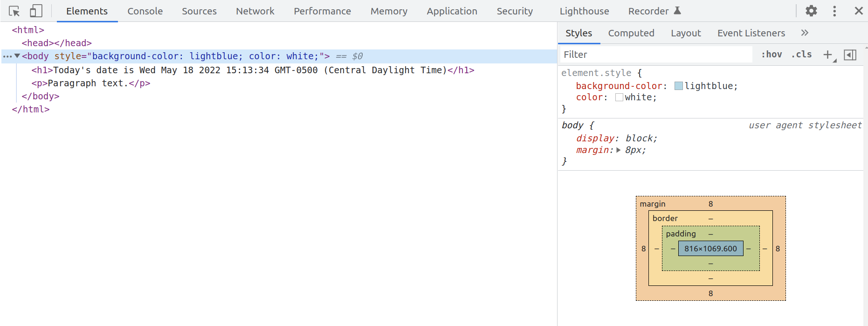
Task: Toggle the computed styles sidebar icon
Action: 850,55
